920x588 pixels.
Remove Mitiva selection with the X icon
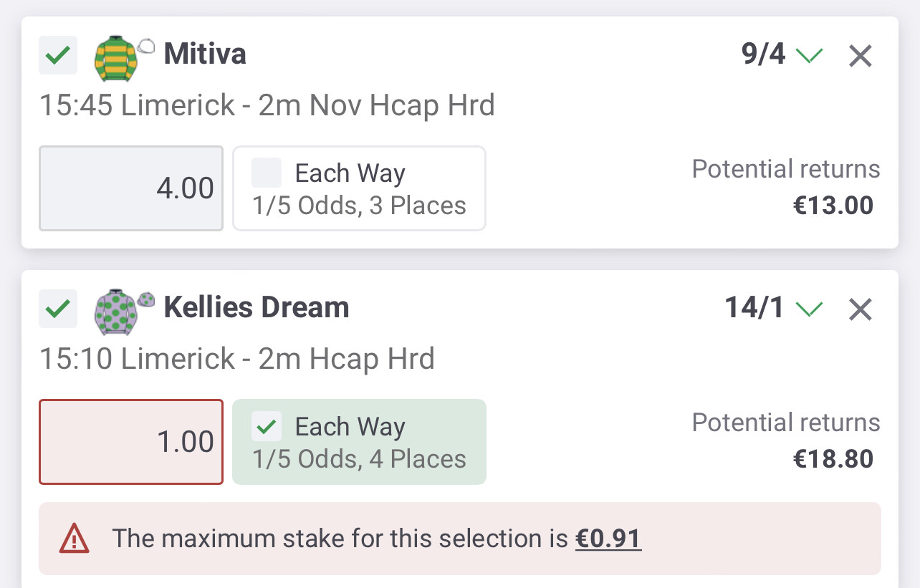[860, 56]
